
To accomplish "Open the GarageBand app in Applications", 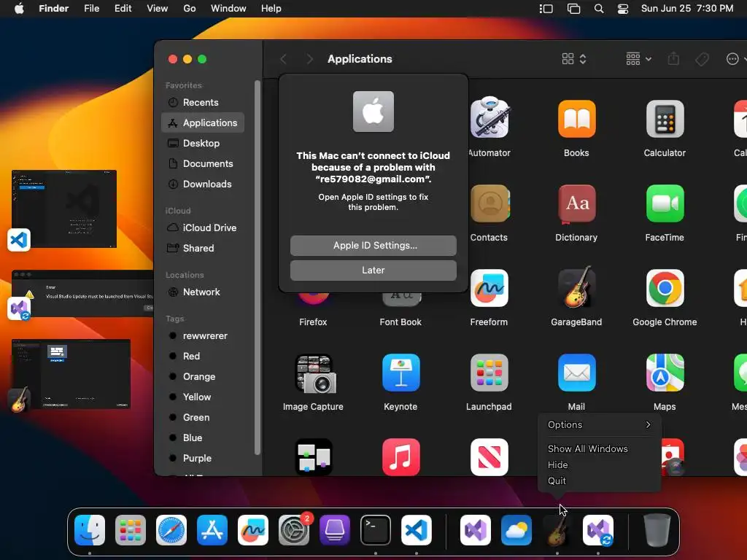I will (576, 287).
